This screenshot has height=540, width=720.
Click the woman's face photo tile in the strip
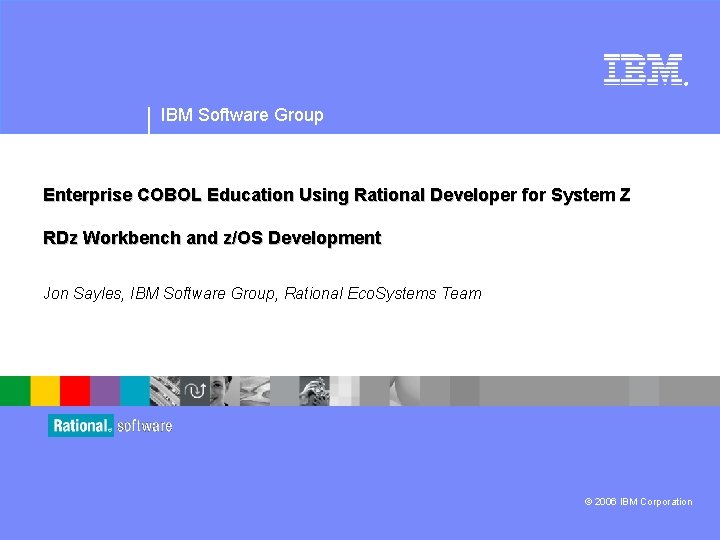225,391
